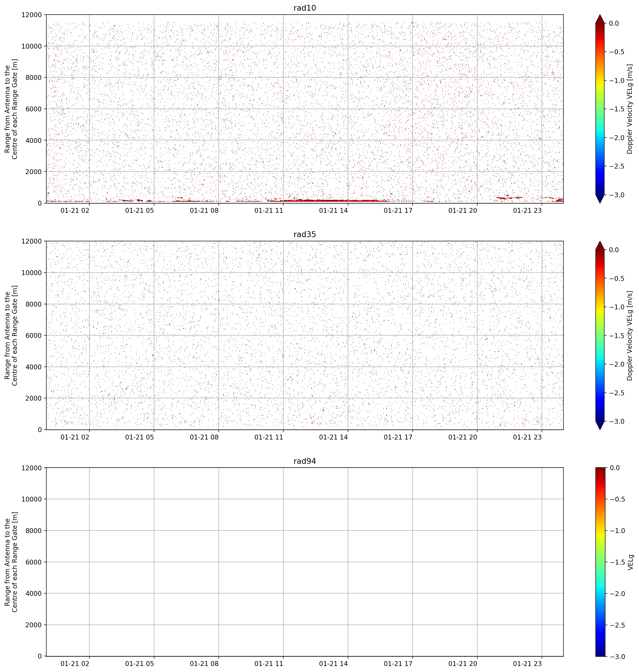Click the −3.0 label on rad94 colorbar

pyautogui.click(x=617, y=657)
